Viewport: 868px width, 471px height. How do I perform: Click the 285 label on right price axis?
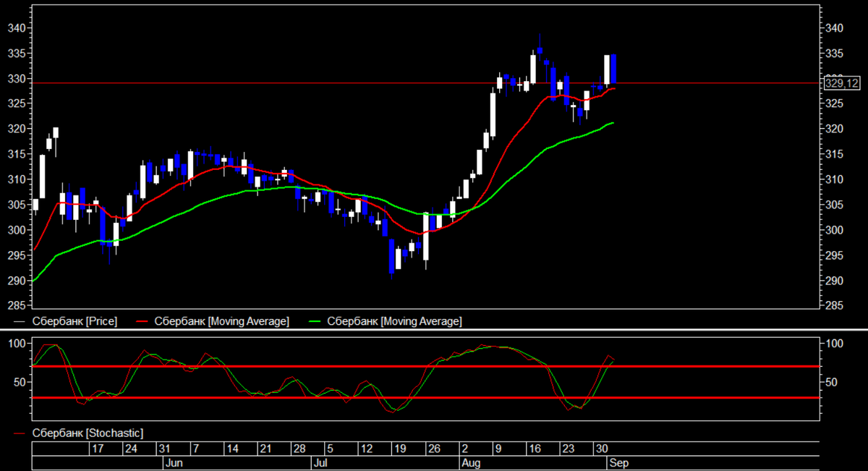[835, 305]
